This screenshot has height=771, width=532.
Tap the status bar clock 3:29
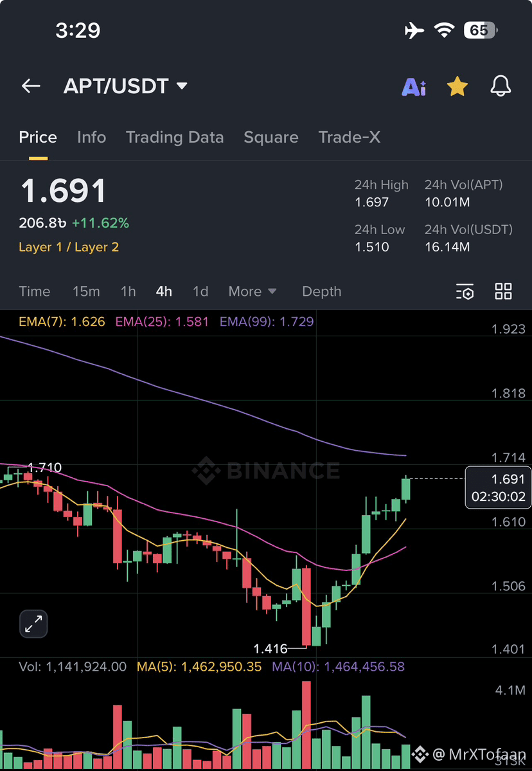[x=78, y=30]
